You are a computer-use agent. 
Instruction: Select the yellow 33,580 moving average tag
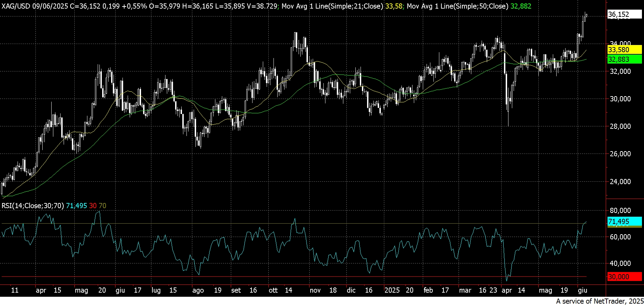pyautogui.click(x=624, y=50)
